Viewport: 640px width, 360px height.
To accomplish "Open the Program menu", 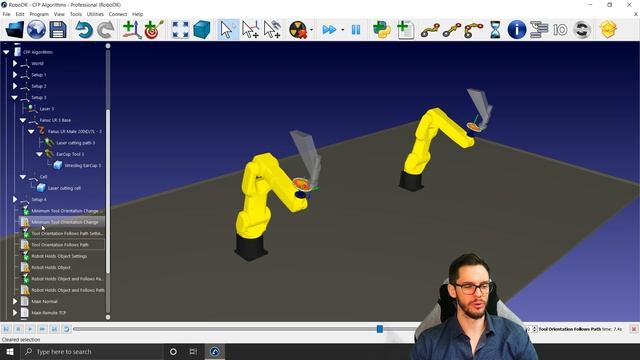I will [x=39, y=14].
